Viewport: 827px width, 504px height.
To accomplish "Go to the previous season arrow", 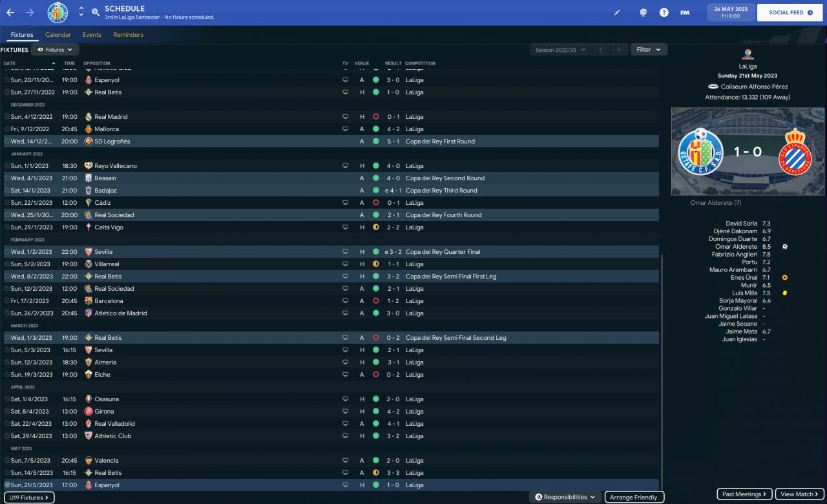I will click(x=601, y=50).
